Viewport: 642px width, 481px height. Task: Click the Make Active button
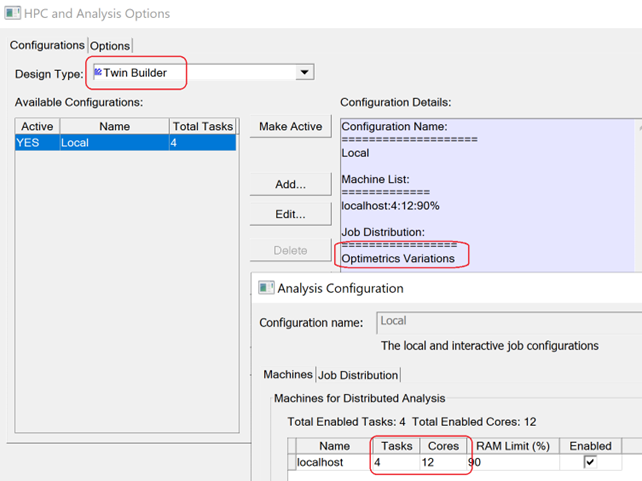pos(291,126)
